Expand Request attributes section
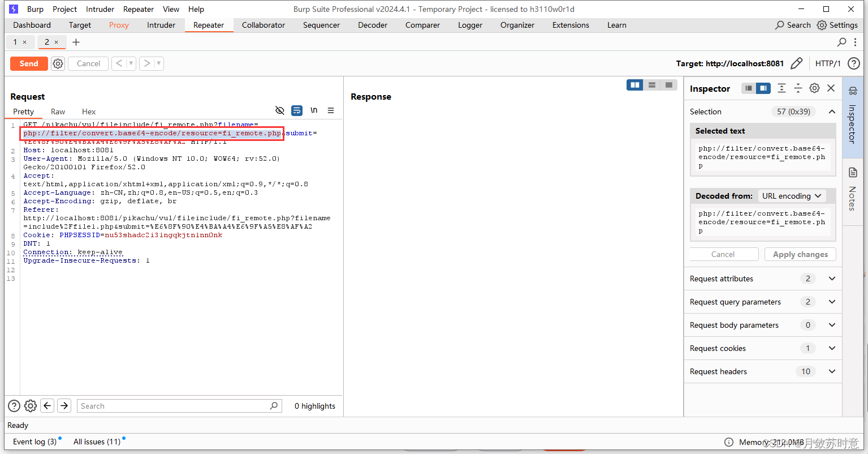This screenshot has height=454, width=868. 762,279
